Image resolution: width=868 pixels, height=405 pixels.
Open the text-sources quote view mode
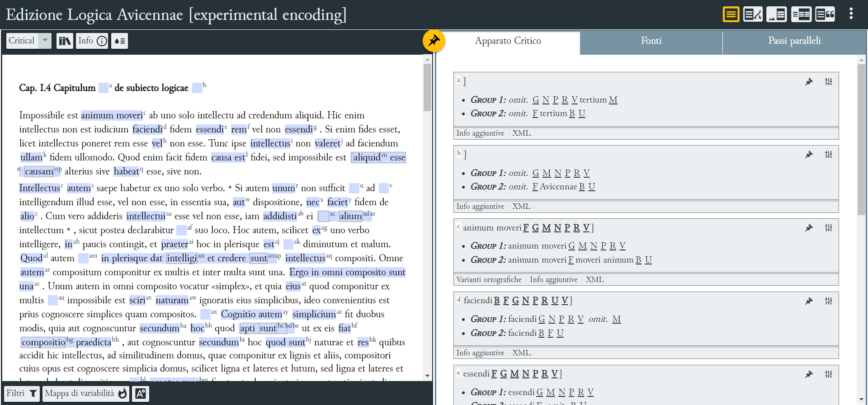pyautogui.click(x=825, y=14)
